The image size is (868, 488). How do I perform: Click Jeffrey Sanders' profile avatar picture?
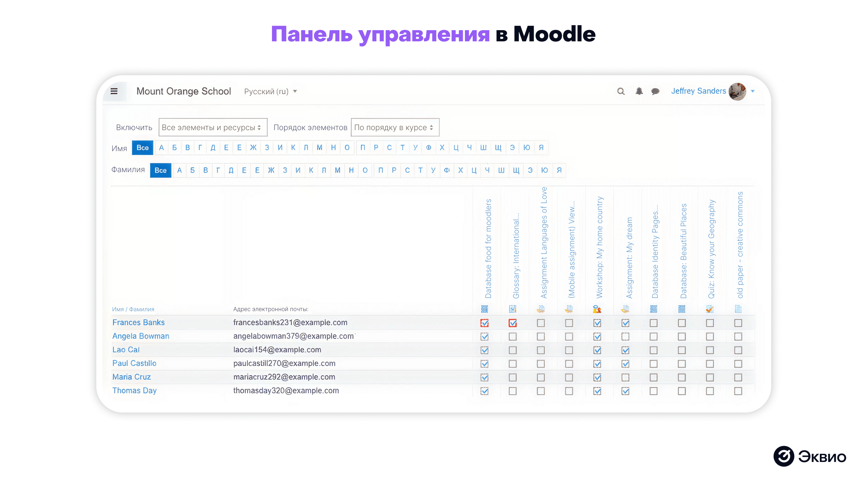[737, 91]
